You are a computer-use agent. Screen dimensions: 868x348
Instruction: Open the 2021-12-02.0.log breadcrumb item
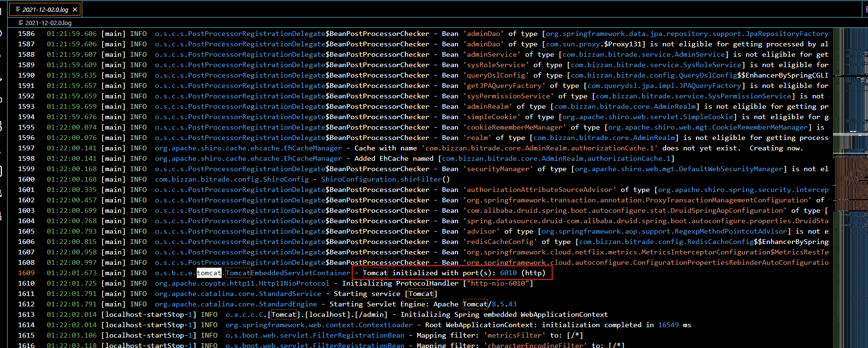pos(48,23)
